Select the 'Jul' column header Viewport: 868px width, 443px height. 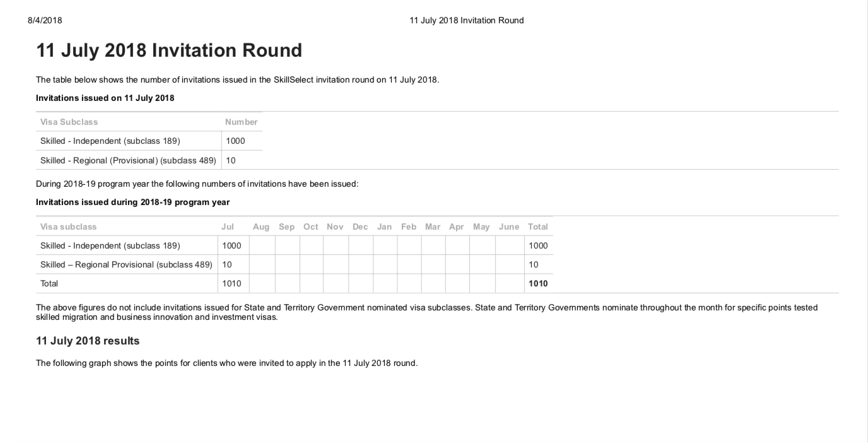pyautogui.click(x=228, y=227)
